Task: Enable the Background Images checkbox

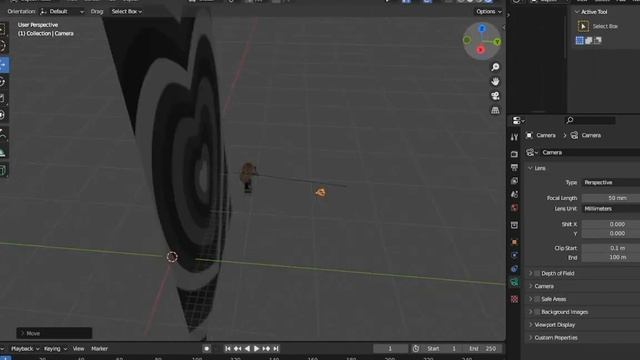Action: (x=537, y=312)
